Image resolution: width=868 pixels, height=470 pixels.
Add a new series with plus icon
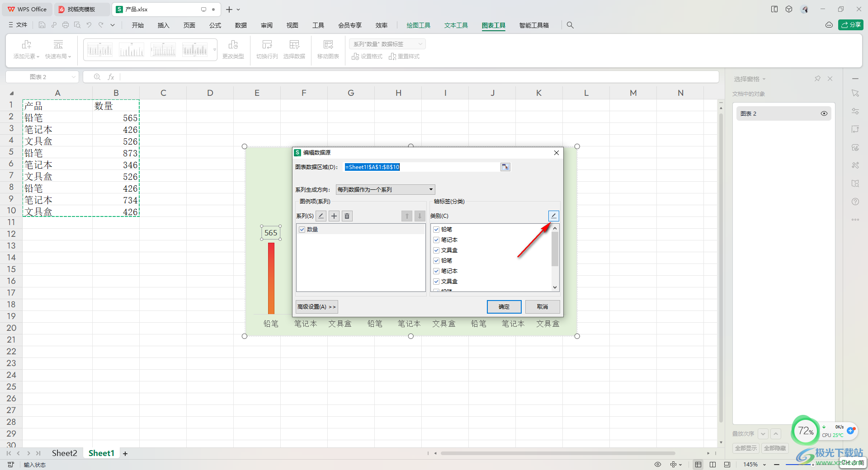tap(334, 216)
